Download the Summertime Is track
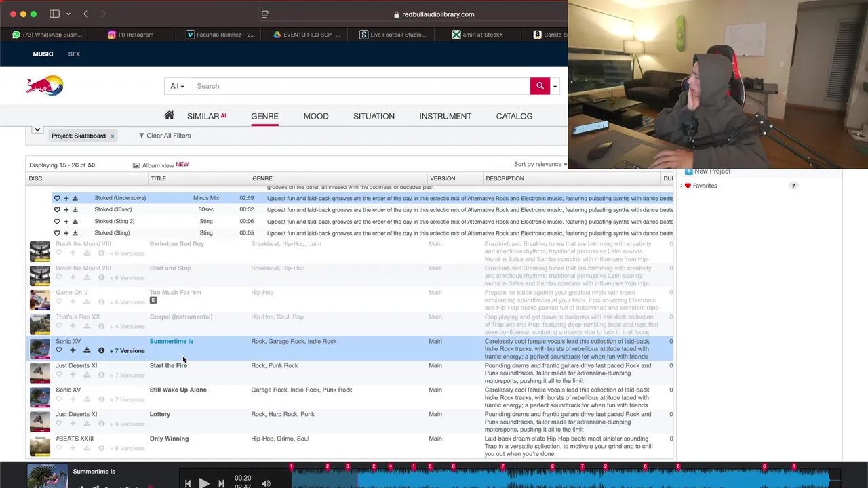The image size is (868, 488). pyautogui.click(x=87, y=350)
